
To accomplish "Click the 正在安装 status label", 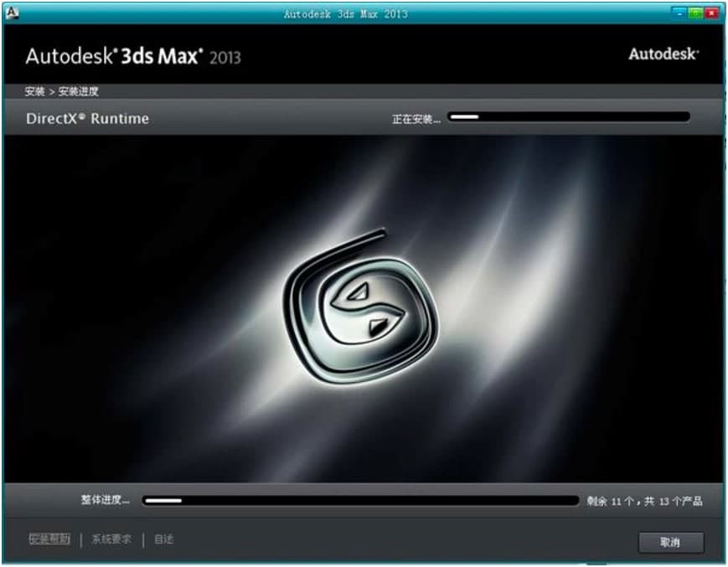I will pos(416,118).
